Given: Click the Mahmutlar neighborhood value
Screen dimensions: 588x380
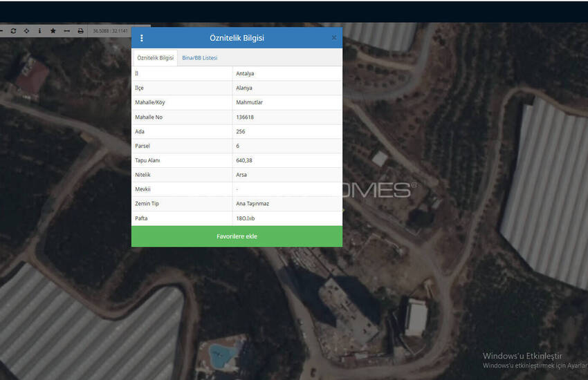Looking at the screenshot, I should coord(249,102).
